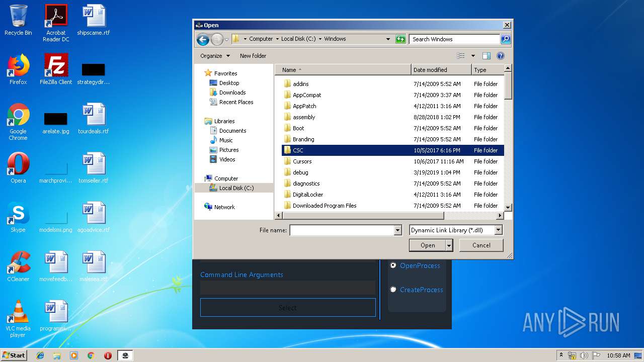Click the Open button
644x362 pixels.
pyautogui.click(x=428, y=245)
